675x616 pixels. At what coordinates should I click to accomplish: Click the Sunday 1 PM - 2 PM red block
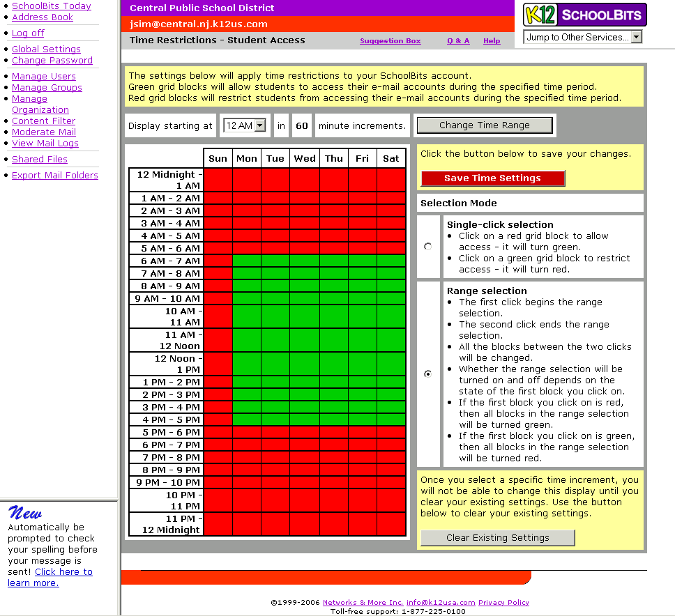(x=218, y=382)
